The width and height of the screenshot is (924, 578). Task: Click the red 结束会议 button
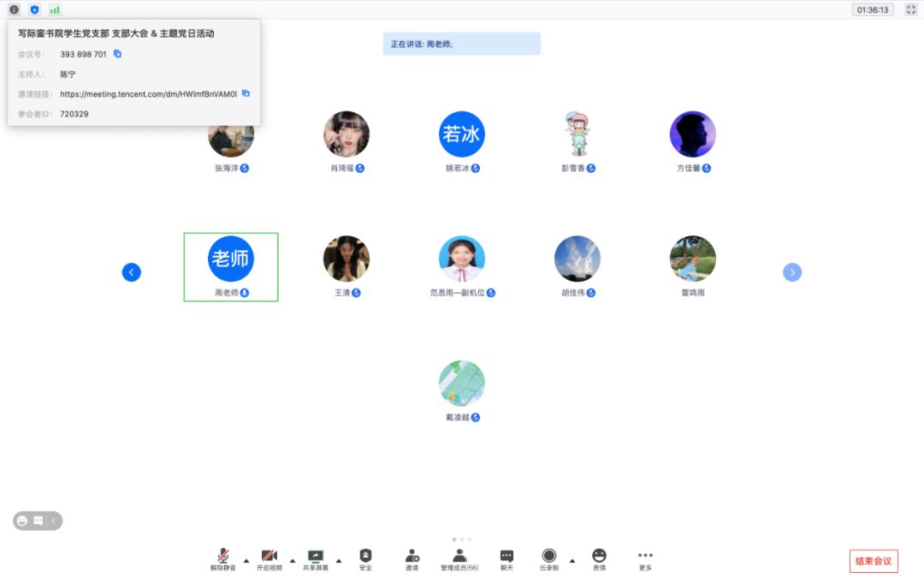click(x=874, y=562)
